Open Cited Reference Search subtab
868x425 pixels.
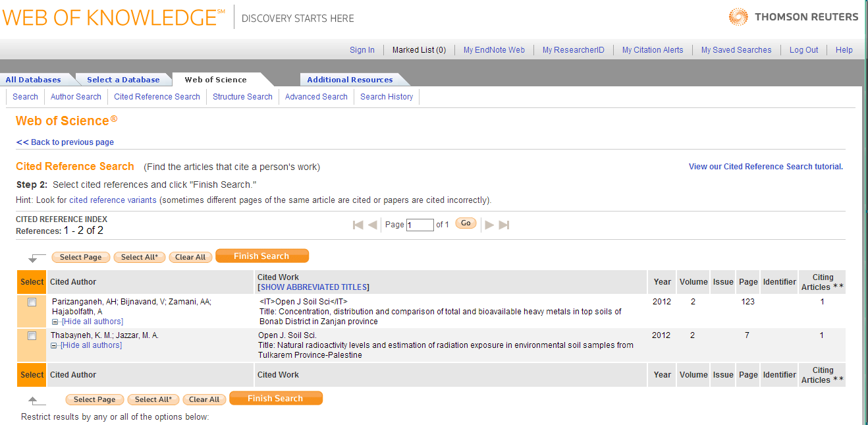pyautogui.click(x=157, y=97)
